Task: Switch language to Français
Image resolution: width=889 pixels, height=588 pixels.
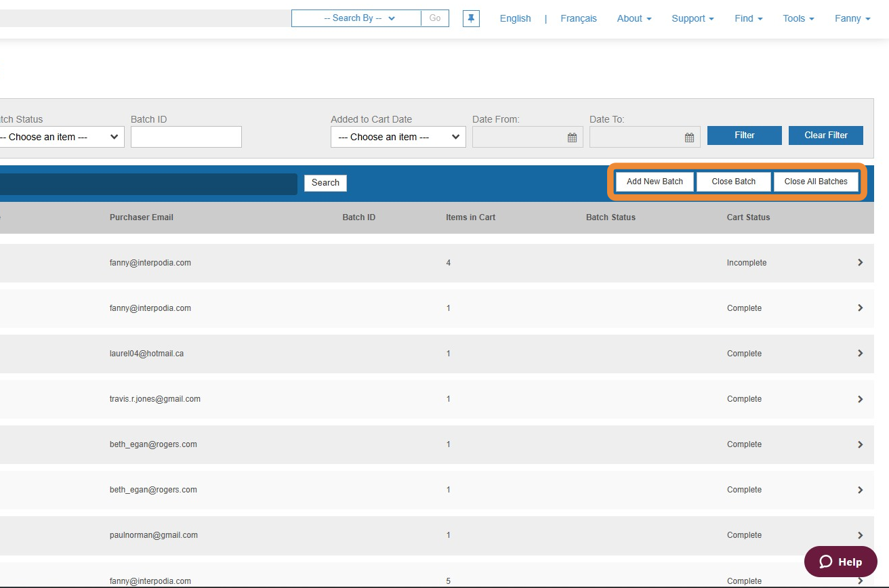Action: (578, 18)
